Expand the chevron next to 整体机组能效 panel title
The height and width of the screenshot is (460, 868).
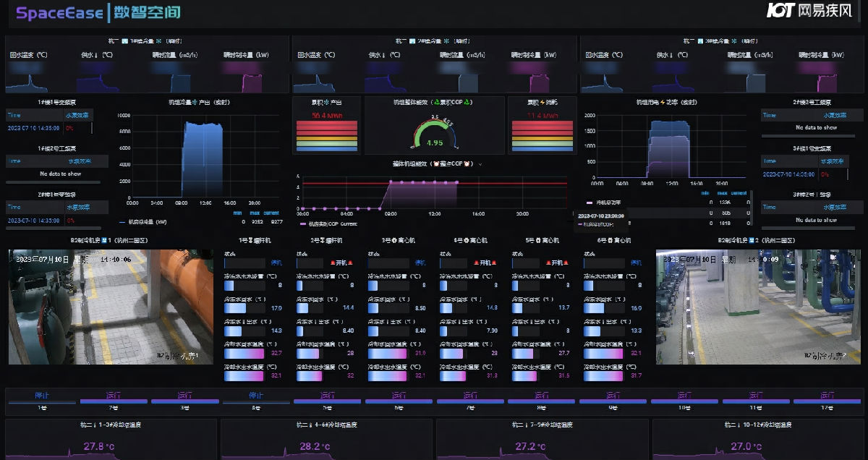[x=480, y=164]
